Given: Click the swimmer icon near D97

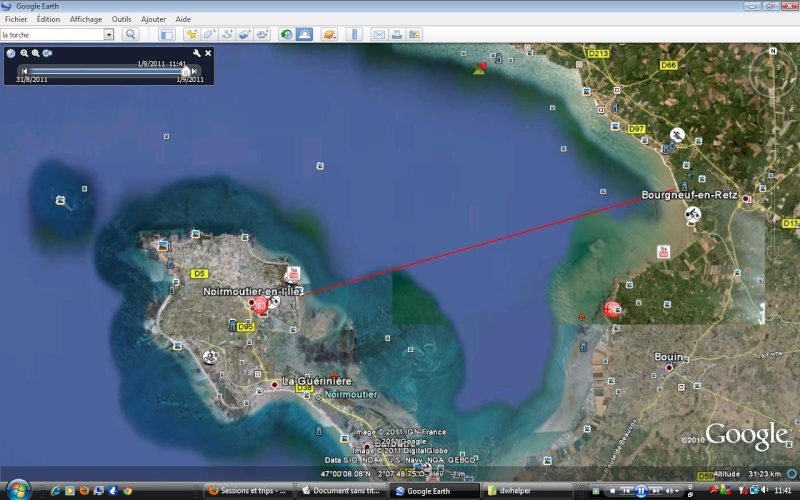Looking at the screenshot, I should [x=677, y=135].
